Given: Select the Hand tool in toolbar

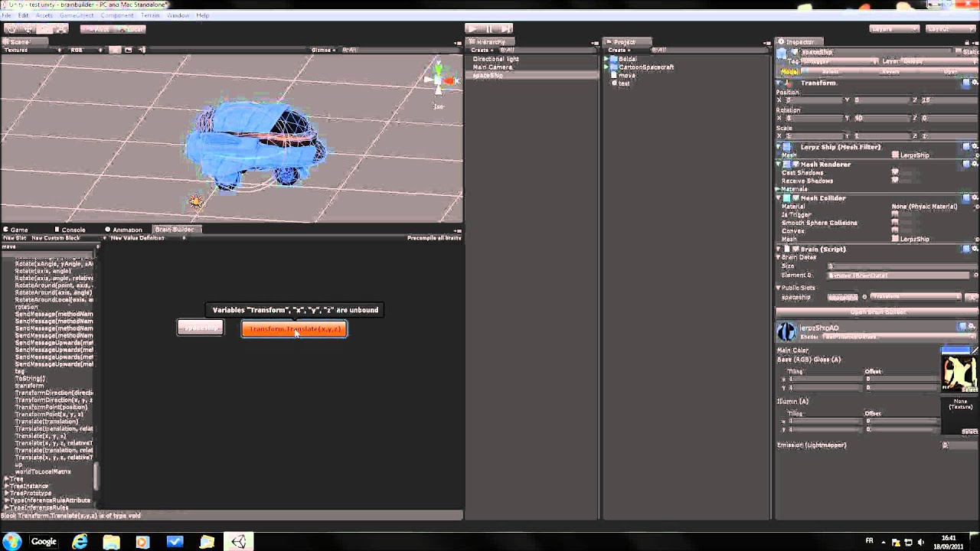Looking at the screenshot, I should tap(11, 29).
